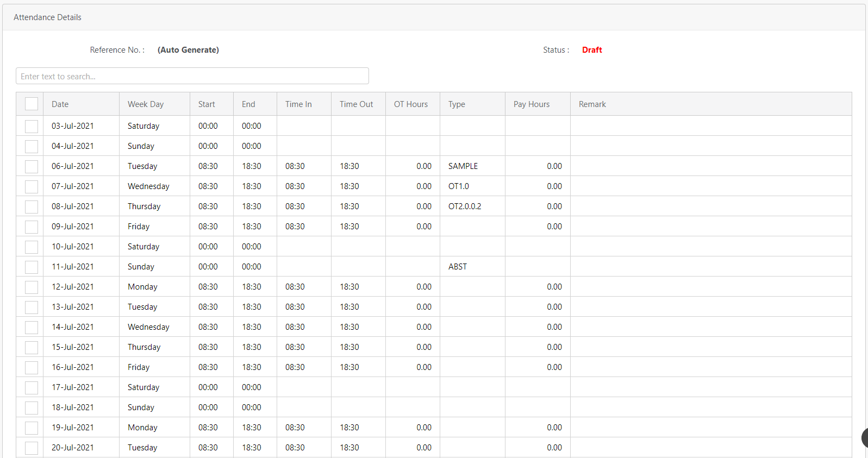868x458 pixels.
Task: Click OT Hours cell for 13-Jul-2021
Action: click(413, 307)
